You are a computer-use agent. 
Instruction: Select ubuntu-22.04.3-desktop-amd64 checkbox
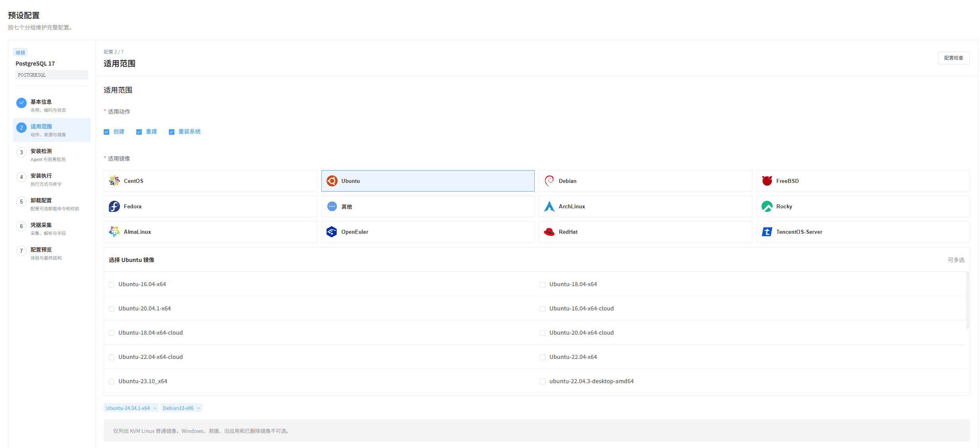[x=543, y=382]
